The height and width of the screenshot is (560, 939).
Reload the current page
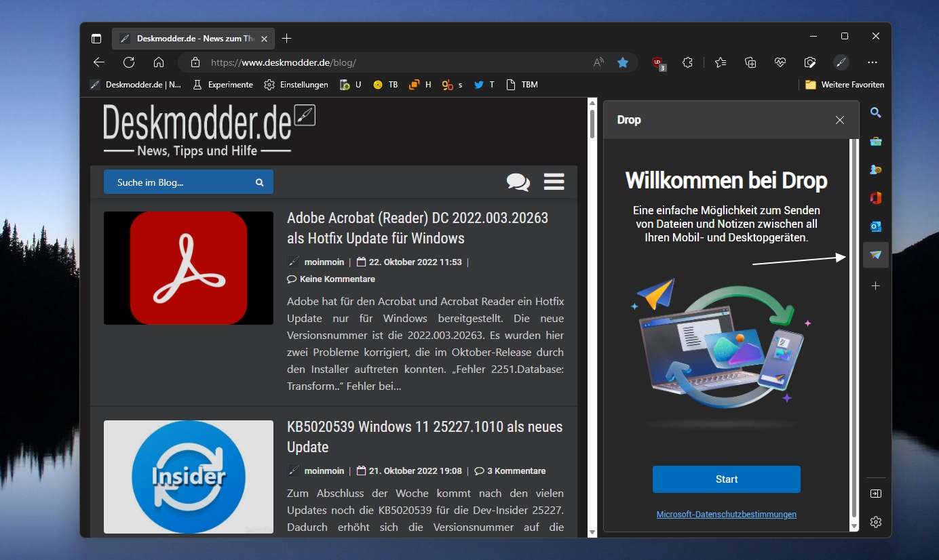point(129,62)
